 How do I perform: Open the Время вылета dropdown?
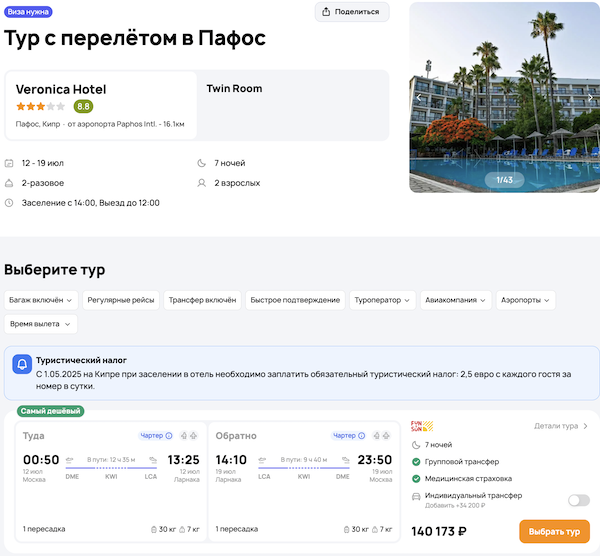tap(40, 324)
